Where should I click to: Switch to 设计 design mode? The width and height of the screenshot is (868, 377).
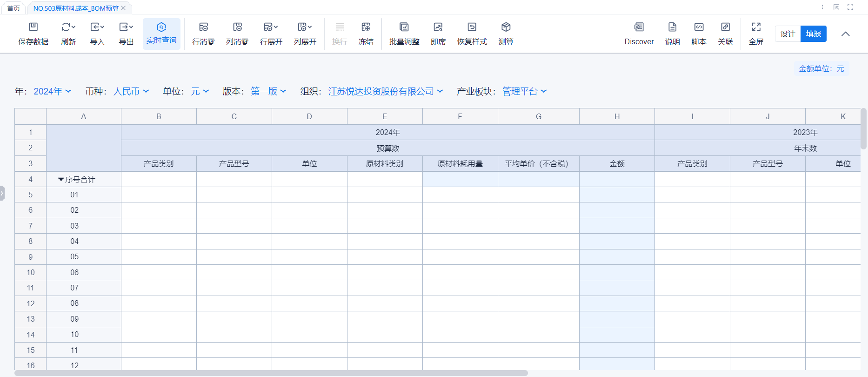[788, 34]
